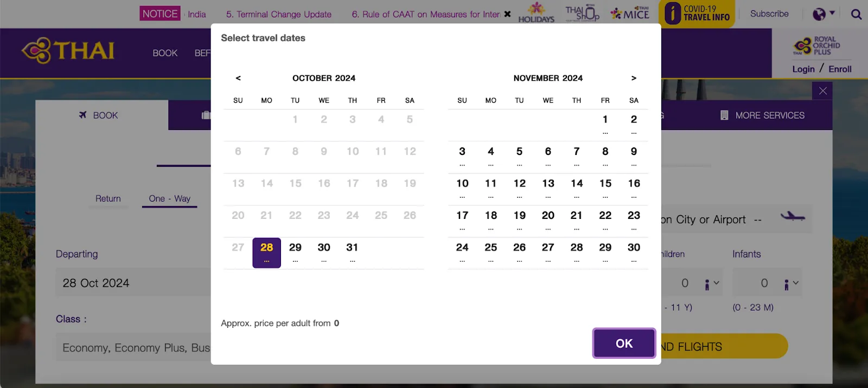The image size is (868, 388).
Task: Click the destination City or Airport field
Action: coord(736,219)
